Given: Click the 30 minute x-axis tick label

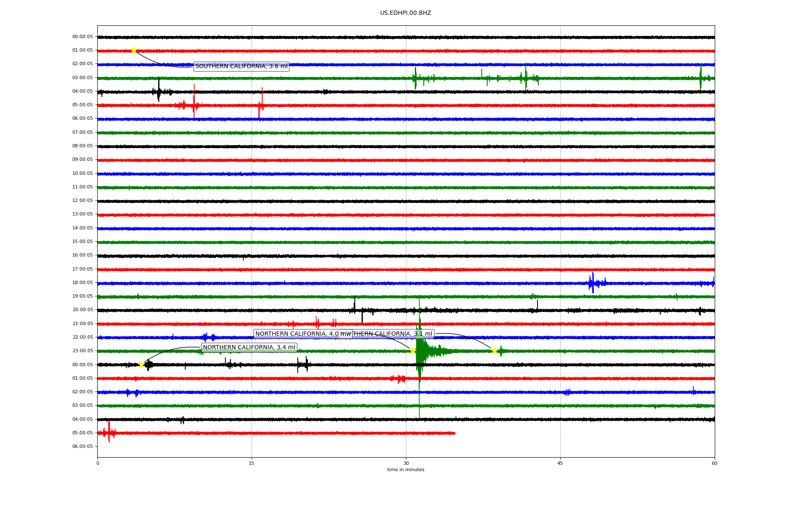Looking at the screenshot, I should point(406,463).
